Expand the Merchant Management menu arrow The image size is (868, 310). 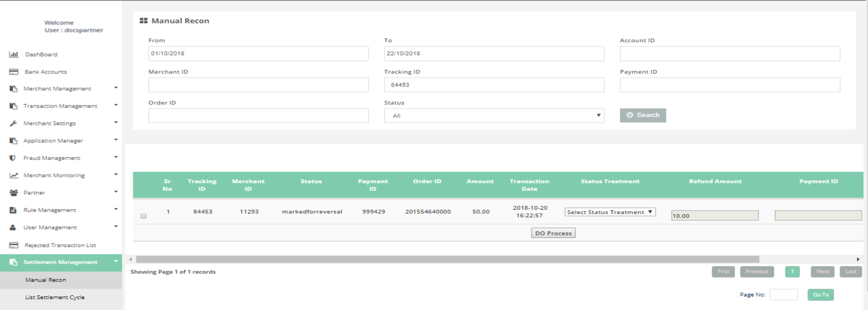point(116,88)
